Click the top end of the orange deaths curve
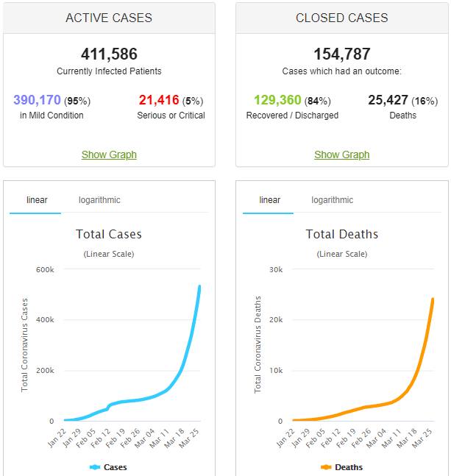 [432, 299]
